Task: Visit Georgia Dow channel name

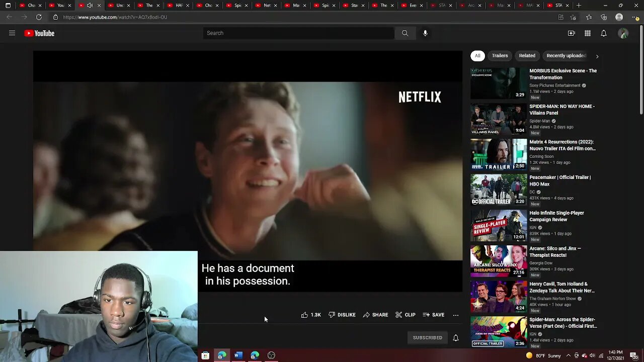Action: [541, 263]
